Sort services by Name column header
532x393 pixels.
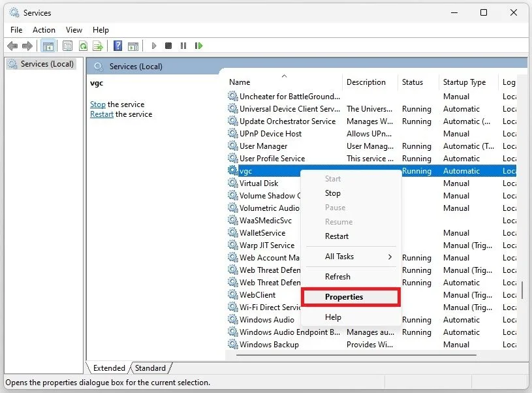[x=240, y=82]
